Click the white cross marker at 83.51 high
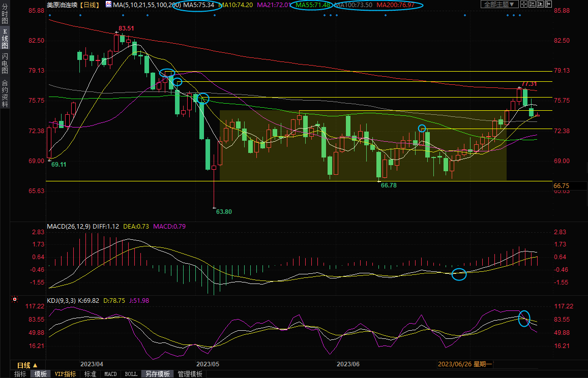588x378 pixels. pyautogui.click(x=116, y=32)
